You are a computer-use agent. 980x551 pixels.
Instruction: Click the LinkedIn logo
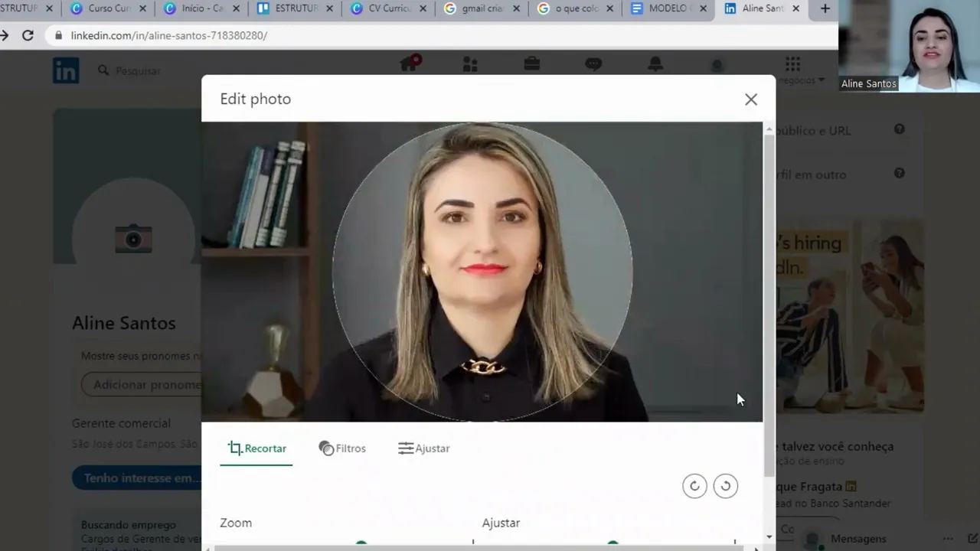click(66, 70)
